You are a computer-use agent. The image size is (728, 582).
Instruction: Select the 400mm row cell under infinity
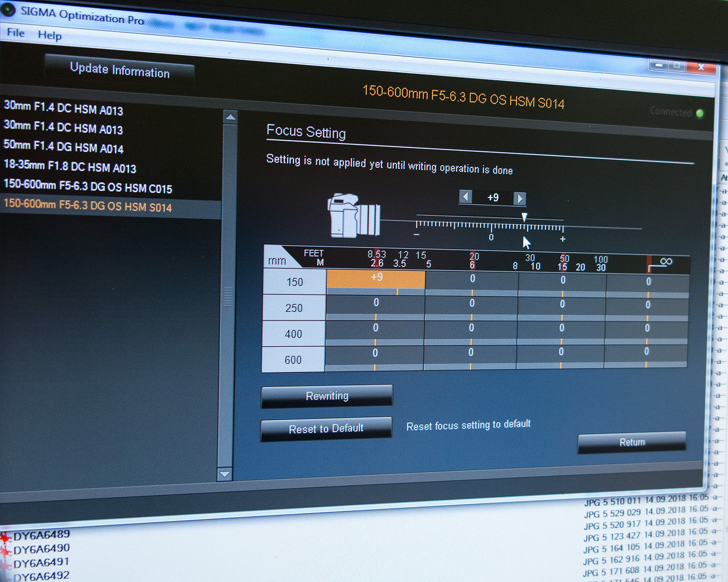point(646,334)
